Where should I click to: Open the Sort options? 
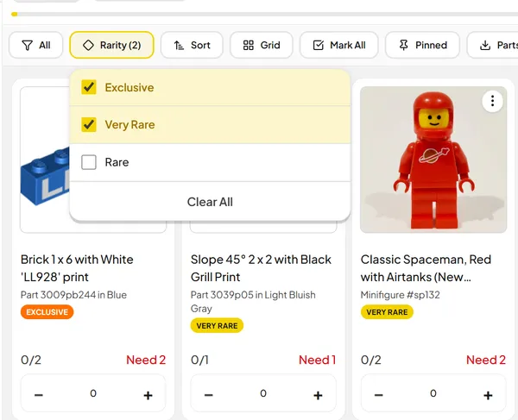click(192, 45)
